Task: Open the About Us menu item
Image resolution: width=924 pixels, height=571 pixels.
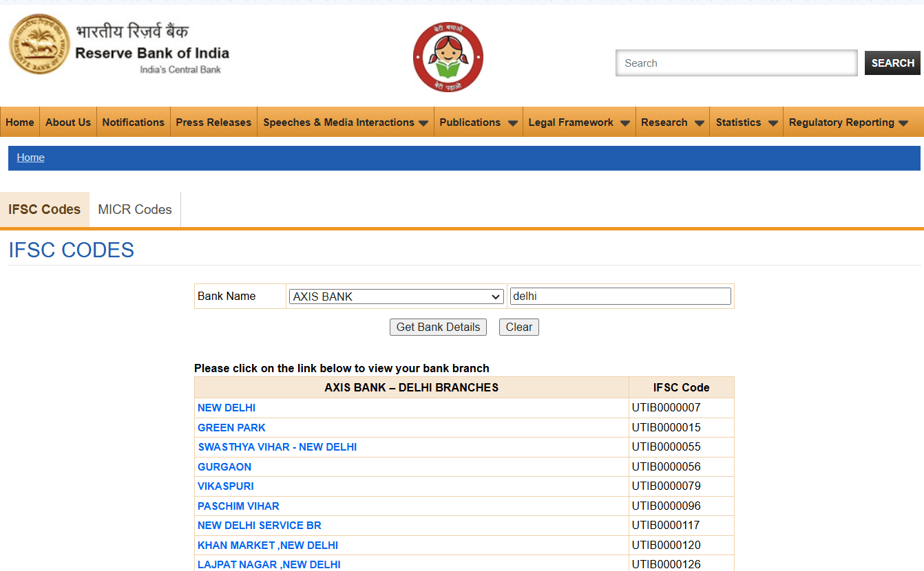Action: (x=68, y=122)
